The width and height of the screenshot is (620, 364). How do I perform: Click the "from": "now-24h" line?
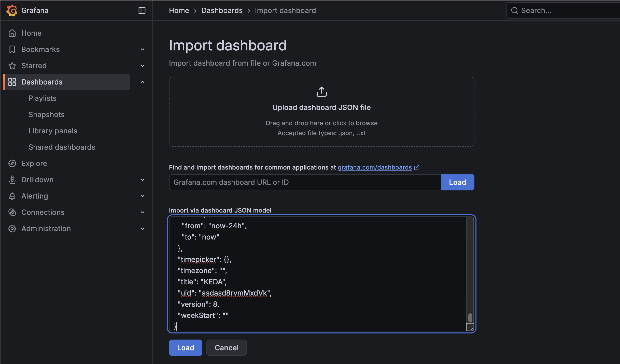point(214,226)
